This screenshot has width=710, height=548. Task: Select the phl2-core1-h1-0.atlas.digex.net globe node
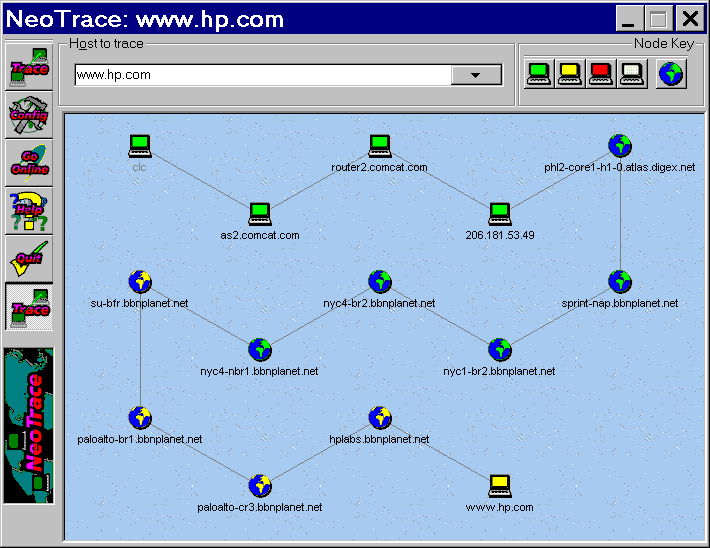pos(620,145)
